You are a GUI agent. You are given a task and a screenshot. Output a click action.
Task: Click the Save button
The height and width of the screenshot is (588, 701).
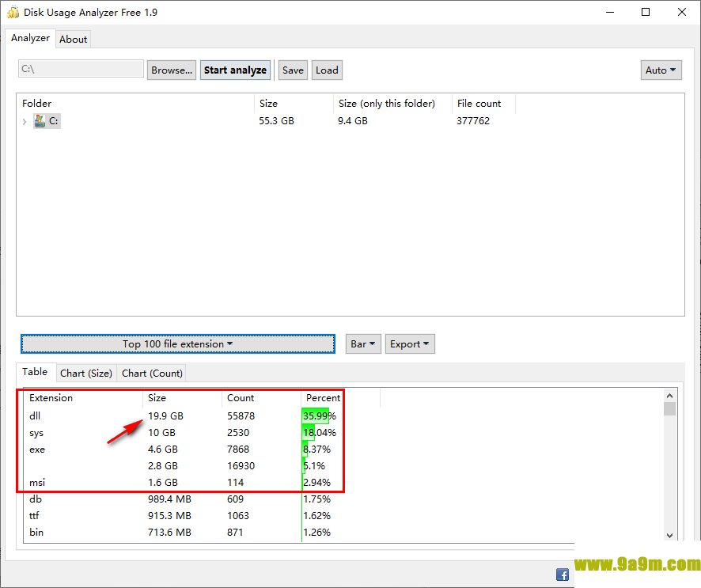(293, 70)
